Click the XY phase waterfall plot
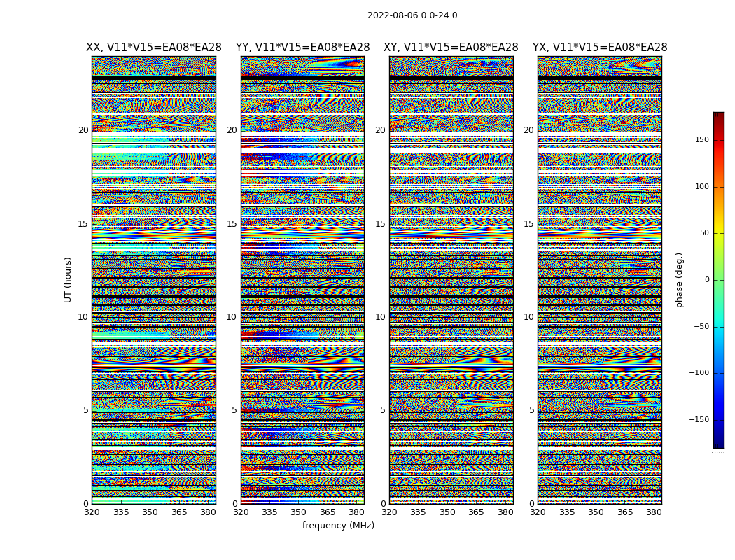Image resolution: width=735 pixels, height=560 pixels. tap(451, 280)
